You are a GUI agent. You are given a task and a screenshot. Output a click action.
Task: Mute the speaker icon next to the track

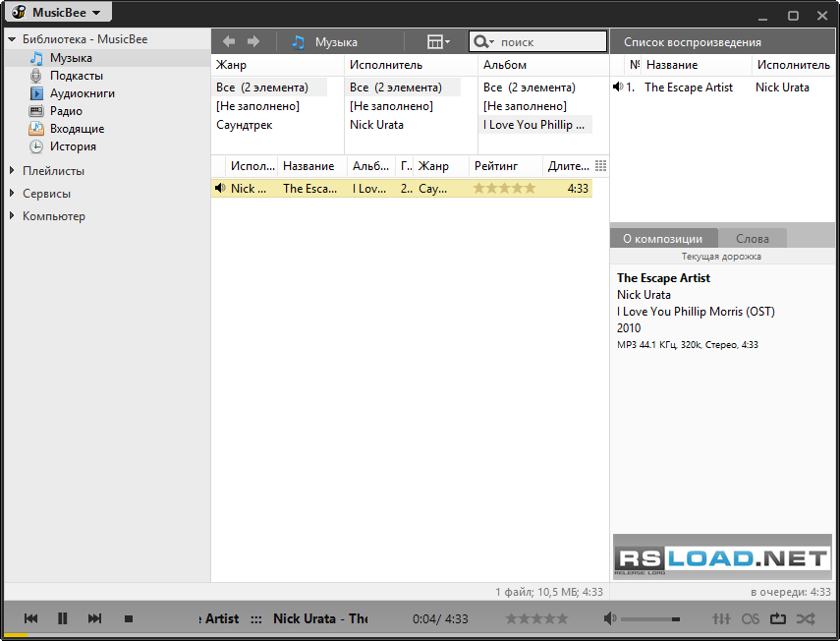(x=220, y=187)
